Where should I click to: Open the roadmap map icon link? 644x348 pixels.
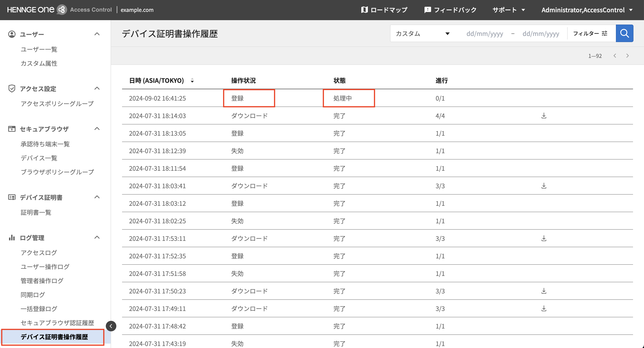click(x=384, y=10)
